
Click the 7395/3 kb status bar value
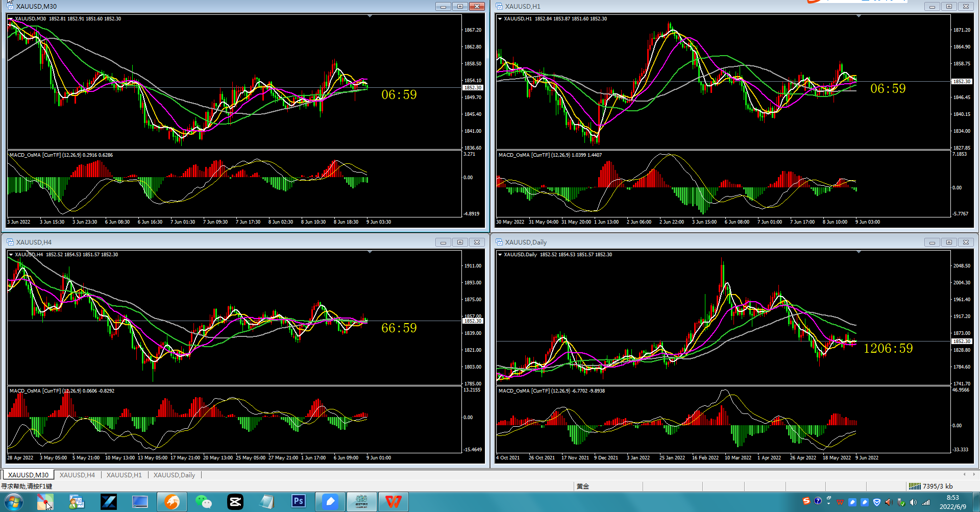pyautogui.click(x=938, y=486)
